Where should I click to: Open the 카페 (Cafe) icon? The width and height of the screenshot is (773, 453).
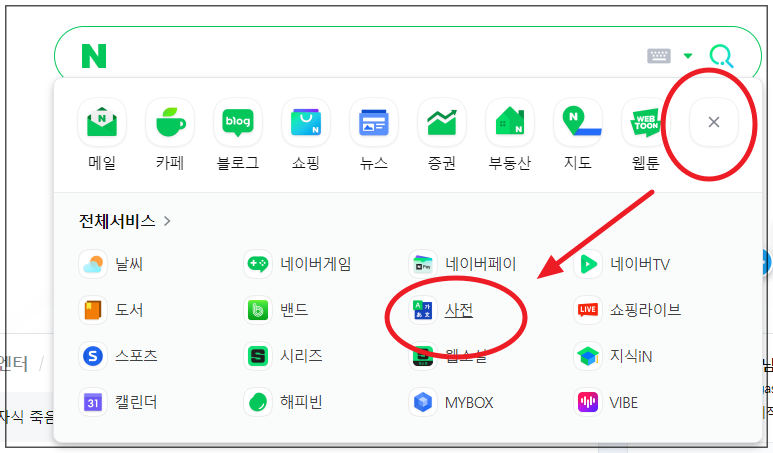click(170, 122)
